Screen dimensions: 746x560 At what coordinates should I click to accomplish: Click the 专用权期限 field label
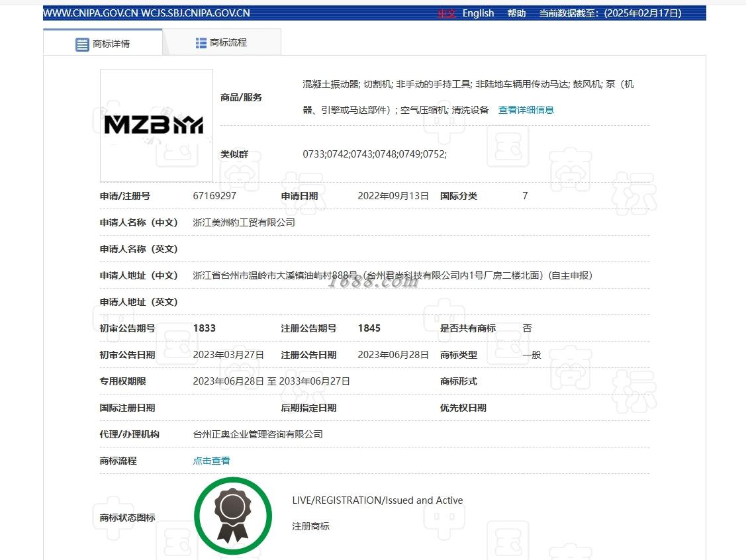[122, 381]
